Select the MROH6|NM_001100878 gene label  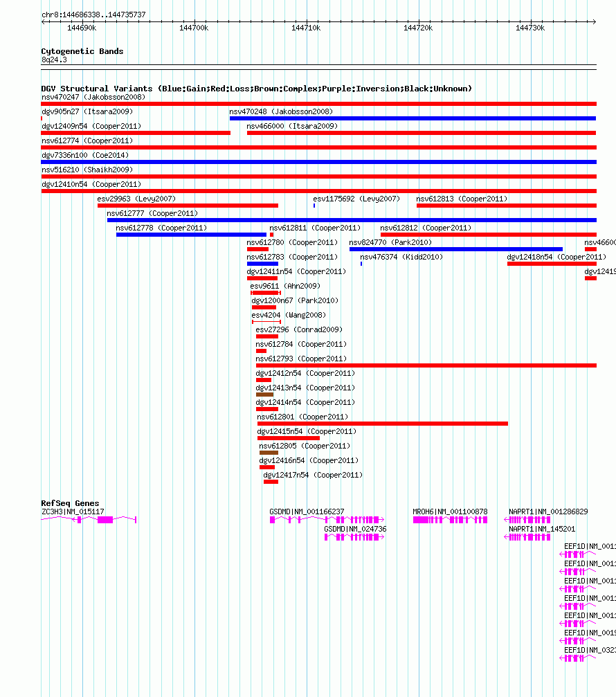pos(450,512)
